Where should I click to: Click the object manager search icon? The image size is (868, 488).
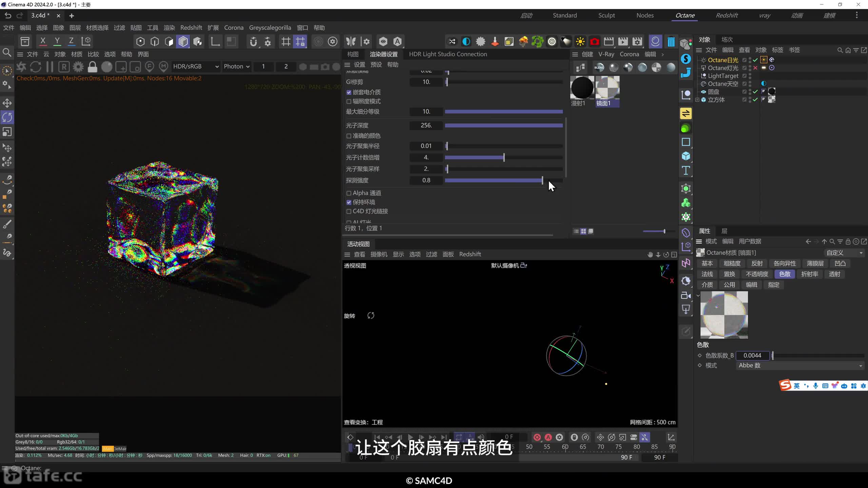pos(840,50)
